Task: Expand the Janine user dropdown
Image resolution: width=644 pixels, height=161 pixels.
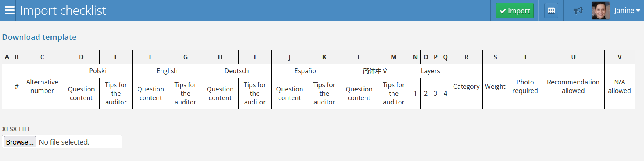Action: [x=627, y=11]
